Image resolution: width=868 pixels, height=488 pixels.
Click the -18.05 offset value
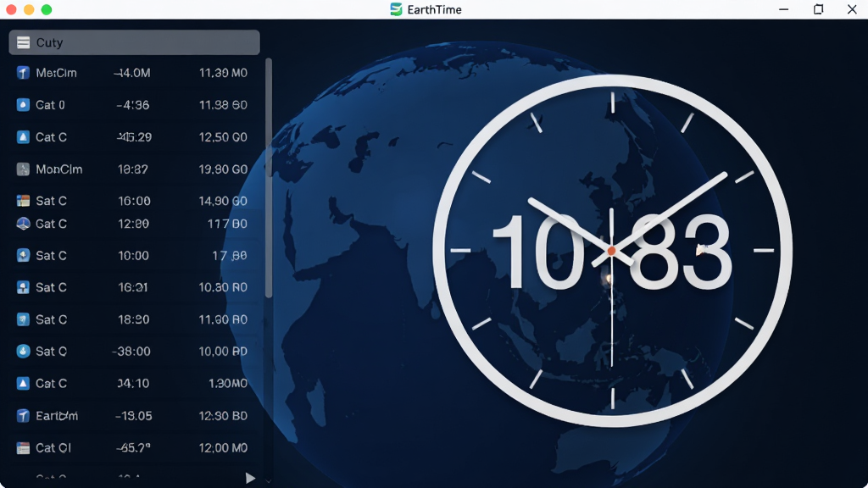pos(133,416)
